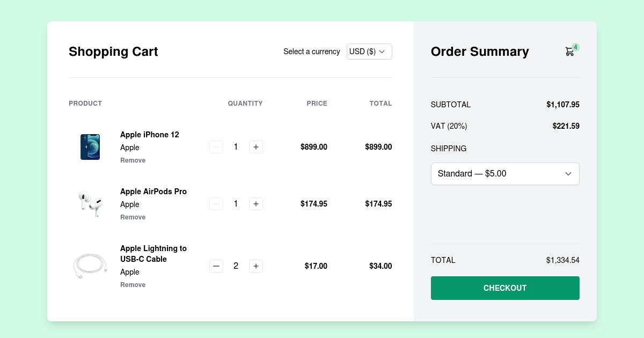Remove Apple iPhone 12 from cart
The width and height of the screenshot is (644, 338).
133,160
